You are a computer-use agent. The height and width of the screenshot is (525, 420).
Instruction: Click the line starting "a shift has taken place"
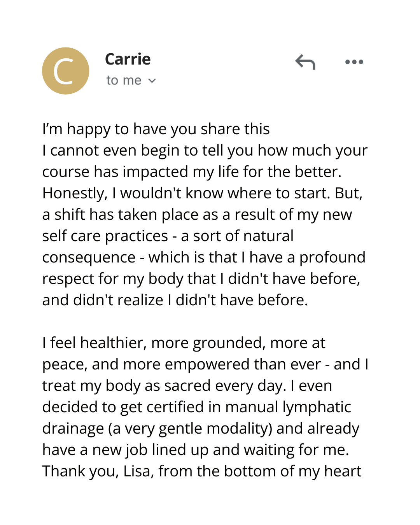(197, 215)
